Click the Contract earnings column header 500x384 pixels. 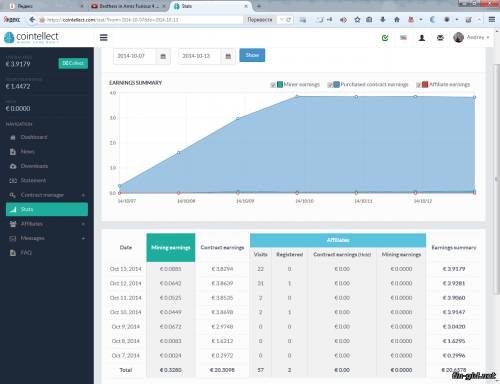pyautogui.click(x=222, y=247)
